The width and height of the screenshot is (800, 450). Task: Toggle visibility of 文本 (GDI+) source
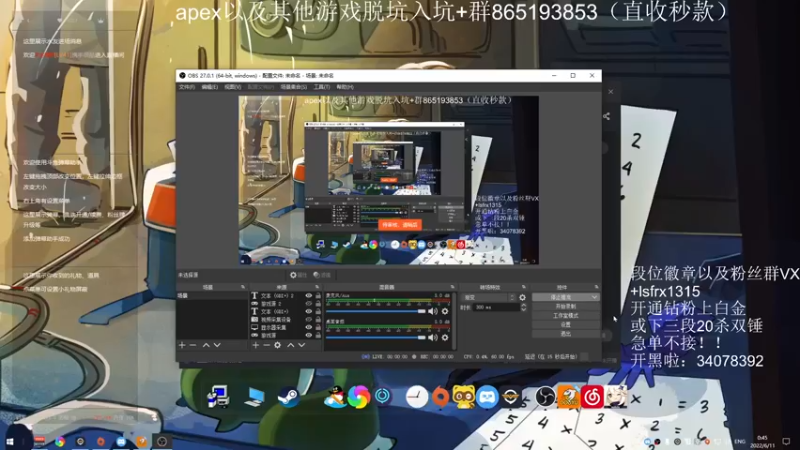point(309,312)
